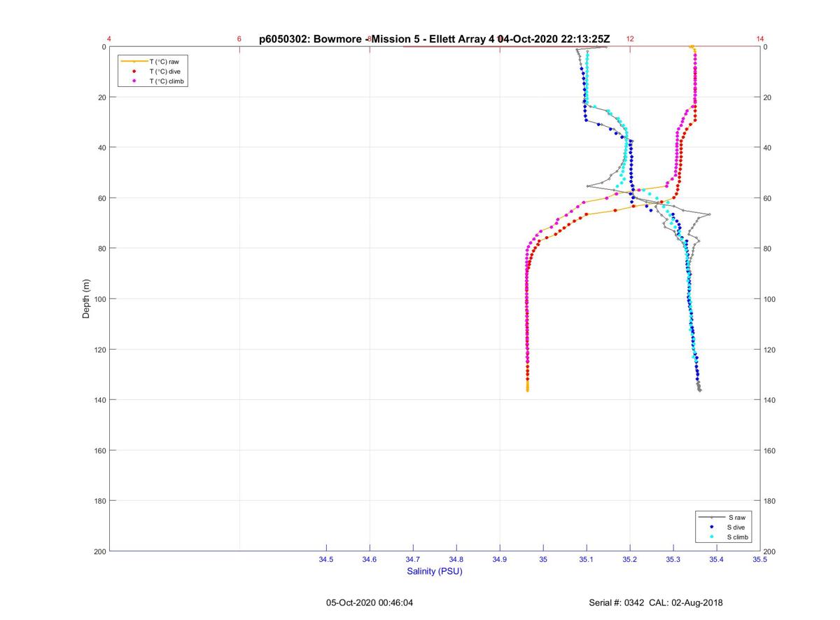The image size is (840, 620).
Task: Click the timestamp '05-Oct-2020 00:46:04'
Action: click(370, 602)
